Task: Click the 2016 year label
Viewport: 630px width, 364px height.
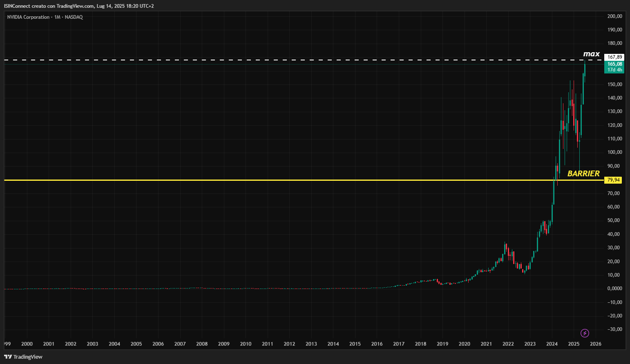Action: pyautogui.click(x=377, y=344)
